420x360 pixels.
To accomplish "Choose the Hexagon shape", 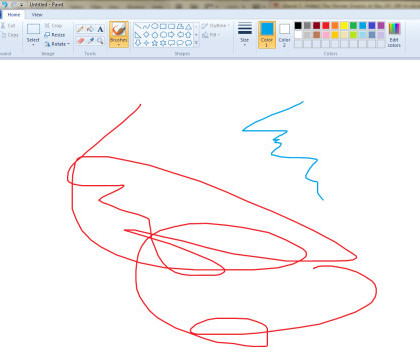I will [x=163, y=35].
